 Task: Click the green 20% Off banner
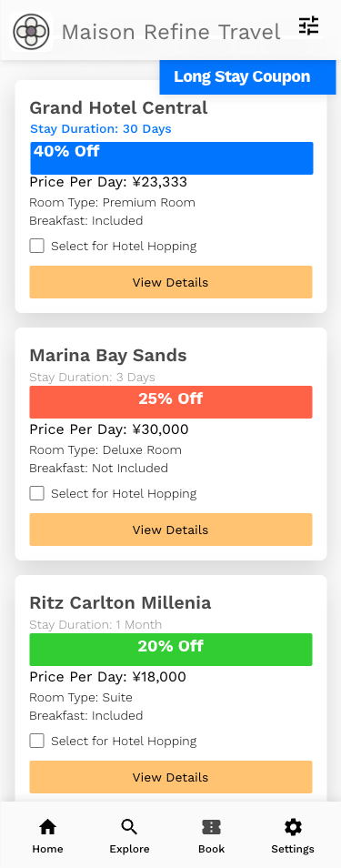tap(171, 650)
